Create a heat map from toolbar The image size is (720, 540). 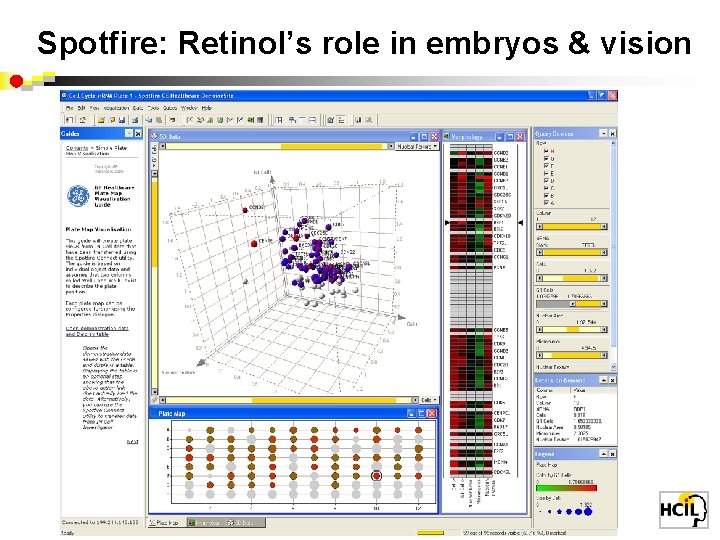[x=250, y=120]
